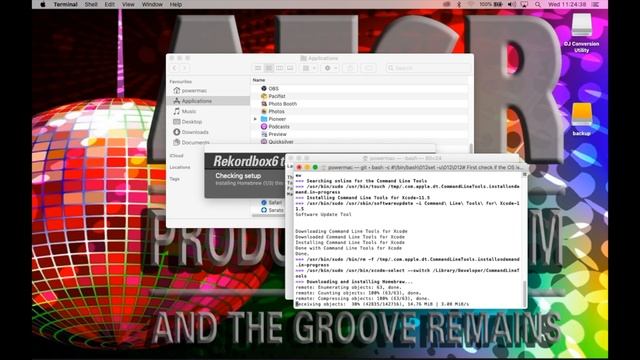Screen dimensions: 640x360
Task: Open the volume control in menu bar
Action: click(512, 4)
